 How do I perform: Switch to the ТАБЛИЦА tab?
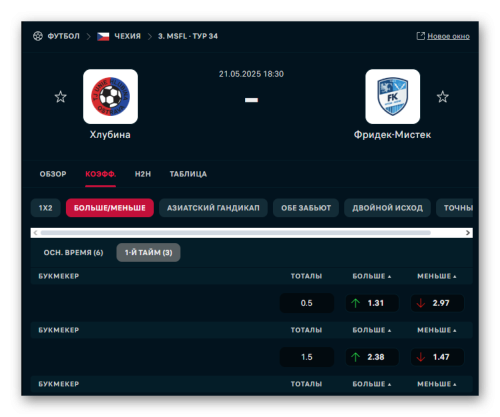(188, 174)
